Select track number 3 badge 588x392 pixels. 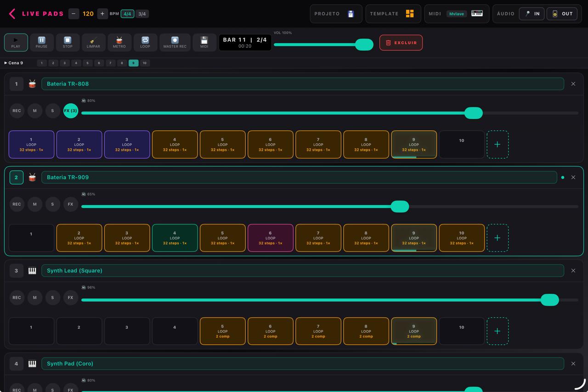pyautogui.click(x=16, y=271)
